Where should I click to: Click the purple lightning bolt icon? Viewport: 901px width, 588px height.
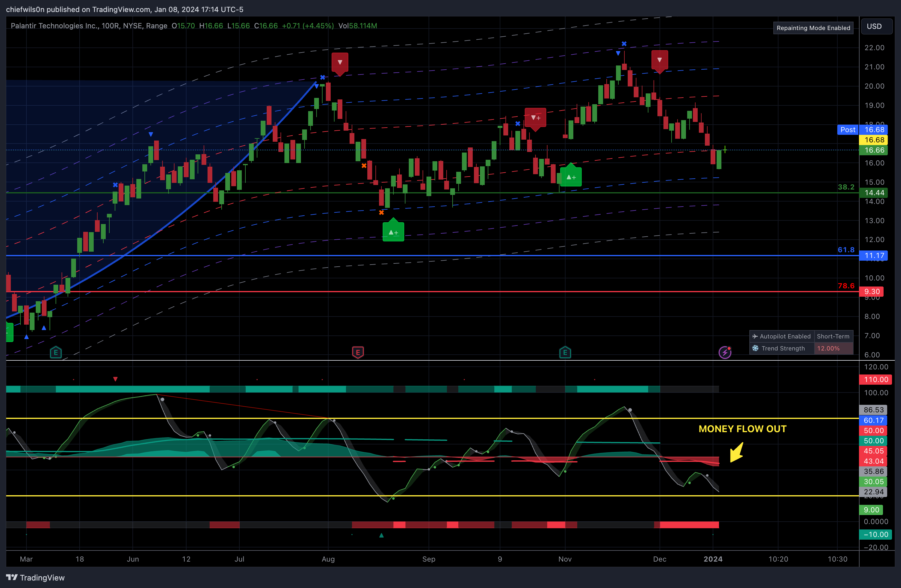725,353
